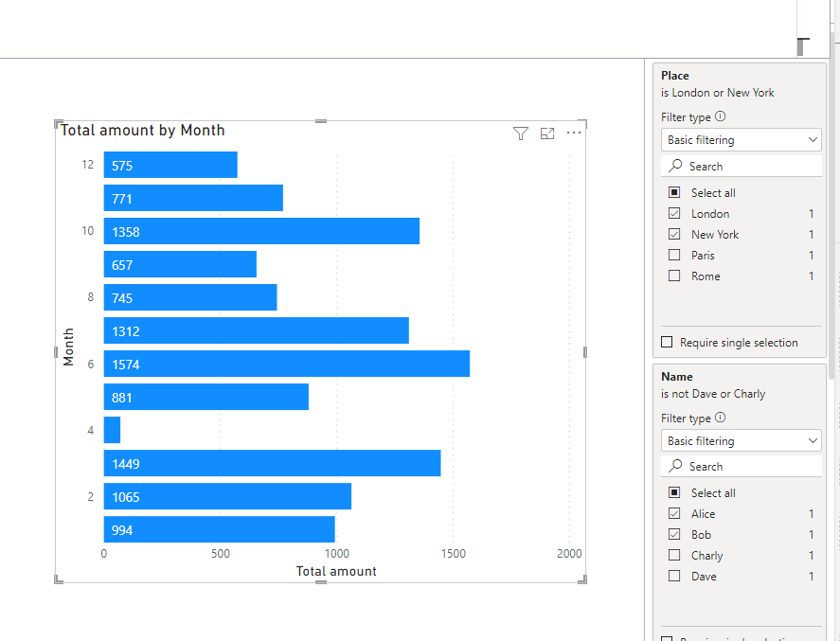Uncheck Bob checkbox

click(674, 534)
